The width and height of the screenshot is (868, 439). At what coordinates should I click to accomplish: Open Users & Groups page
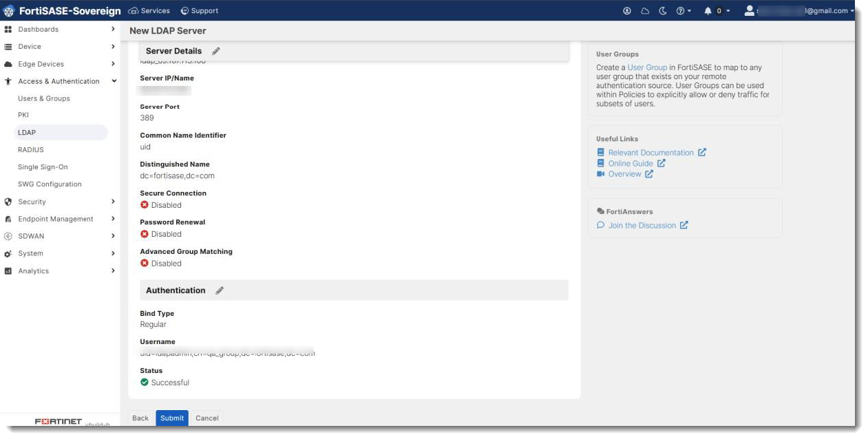click(x=44, y=98)
